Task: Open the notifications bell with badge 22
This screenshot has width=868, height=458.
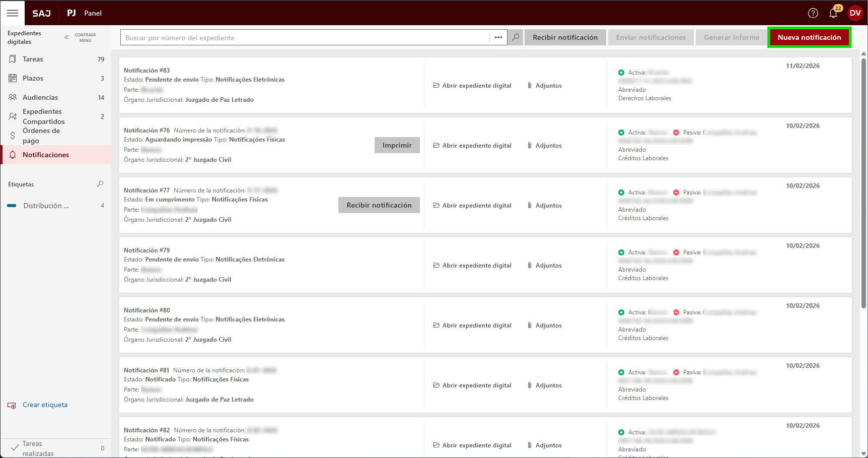Action: point(833,13)
